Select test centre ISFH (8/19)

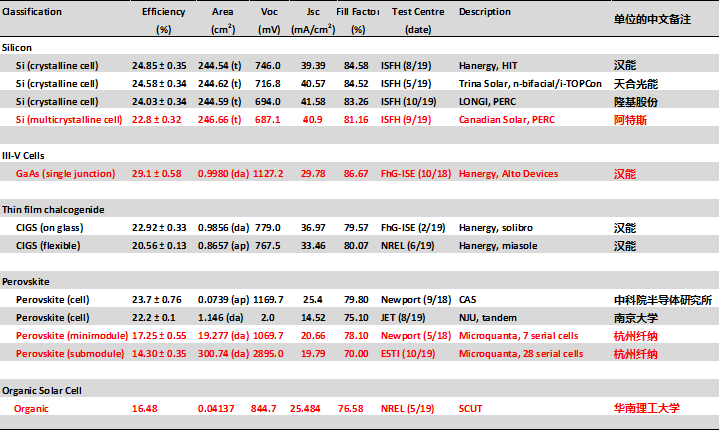tap(406, 66)
